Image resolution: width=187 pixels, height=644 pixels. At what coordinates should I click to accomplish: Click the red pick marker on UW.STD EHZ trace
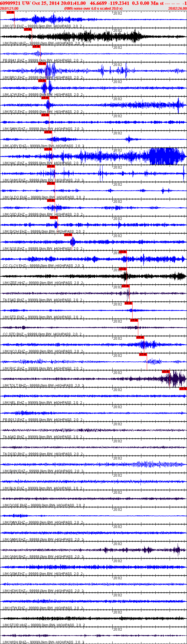click(128, 303)
